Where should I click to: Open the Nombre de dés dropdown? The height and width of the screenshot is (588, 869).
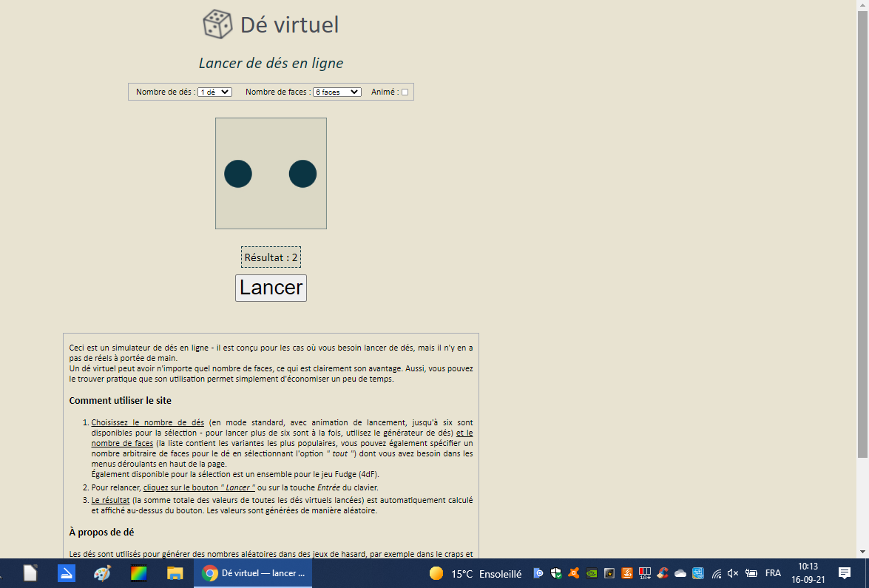click(215, 92)
